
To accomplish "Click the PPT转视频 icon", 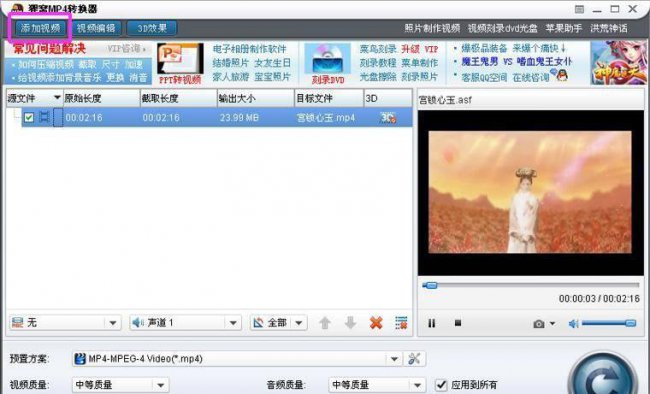I will 180,63.
